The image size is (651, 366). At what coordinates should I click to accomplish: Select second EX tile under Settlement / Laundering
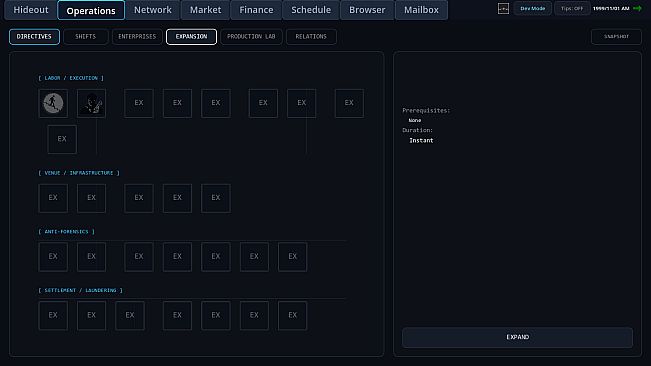click(91, 316)
